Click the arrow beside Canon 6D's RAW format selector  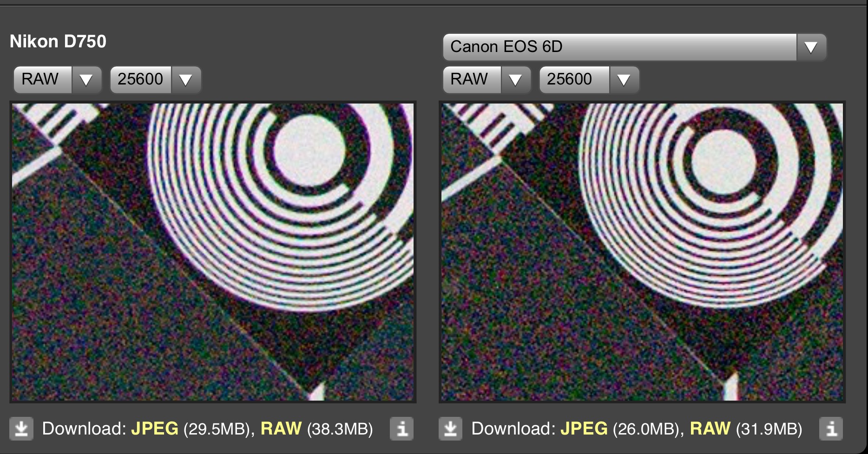[x=515, y=80]
